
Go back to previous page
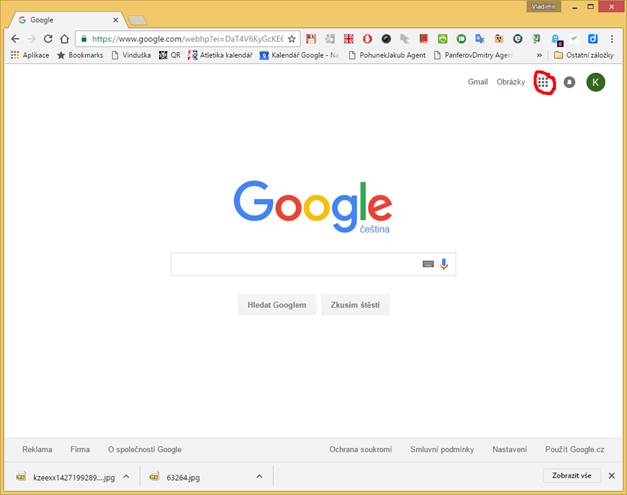coord(15,39)
